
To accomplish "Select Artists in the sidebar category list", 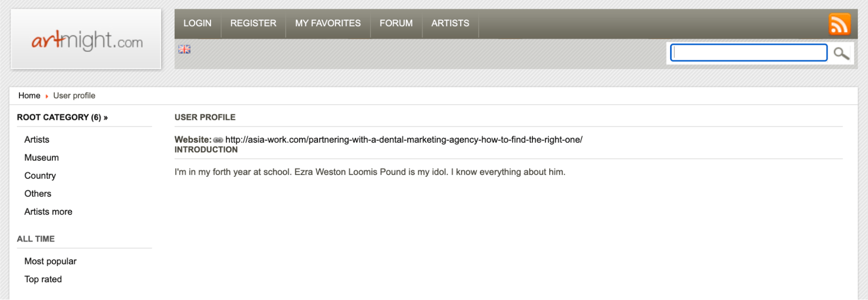I will tap(37, 140).
